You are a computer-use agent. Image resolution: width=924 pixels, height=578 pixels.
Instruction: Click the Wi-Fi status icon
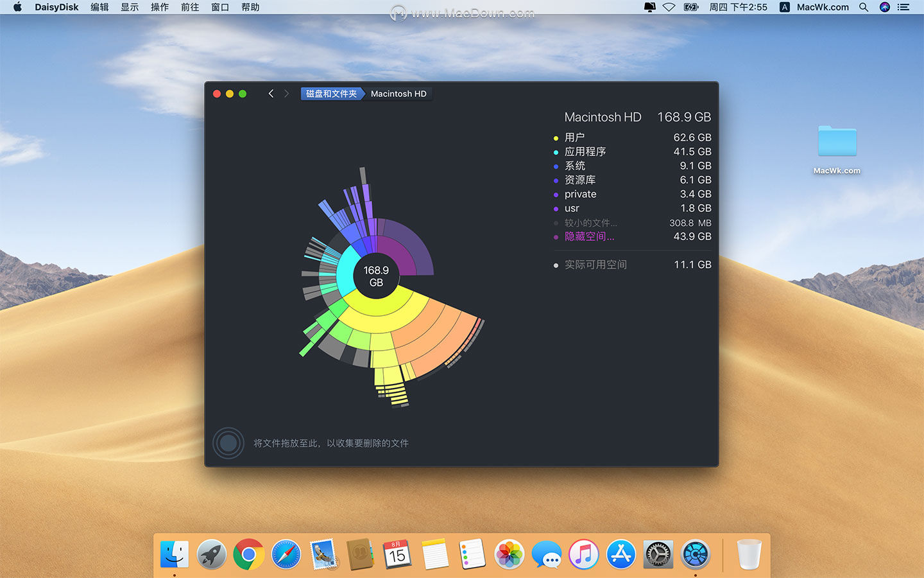(669, 7)
